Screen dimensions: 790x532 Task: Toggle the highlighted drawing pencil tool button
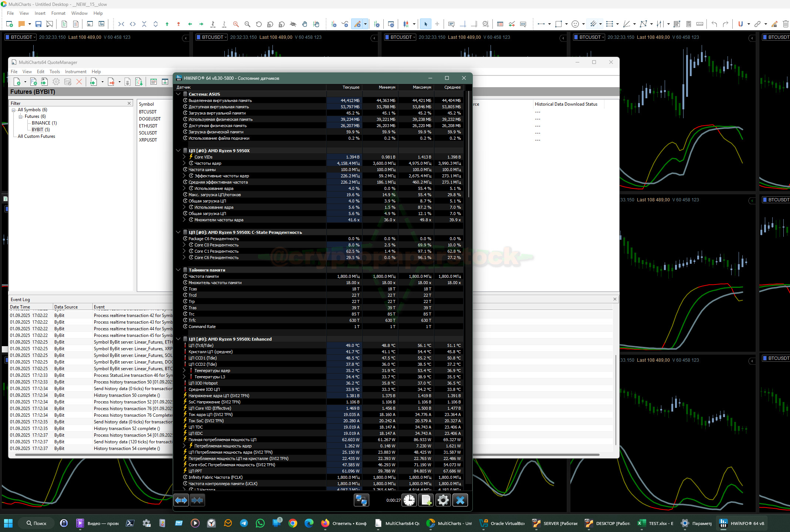click(x=357, y=24)
